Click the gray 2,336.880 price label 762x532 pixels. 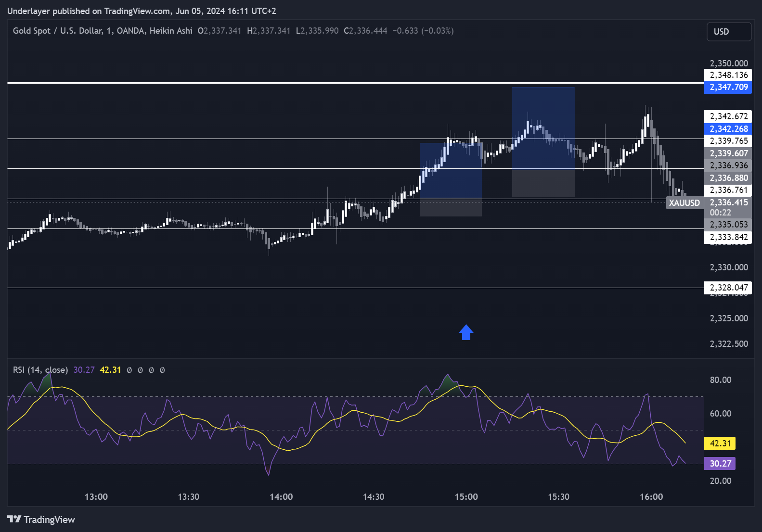(728, 178)
